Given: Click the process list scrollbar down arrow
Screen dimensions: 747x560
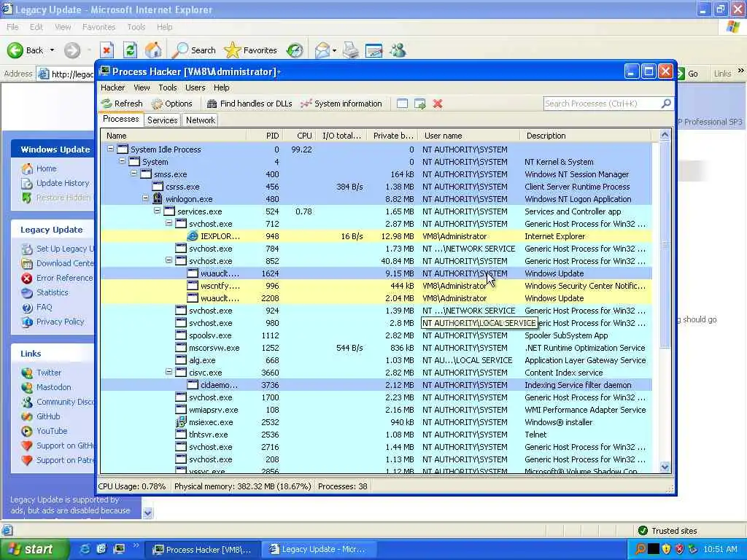Looking at the screenshot, I should pos(665,467).
